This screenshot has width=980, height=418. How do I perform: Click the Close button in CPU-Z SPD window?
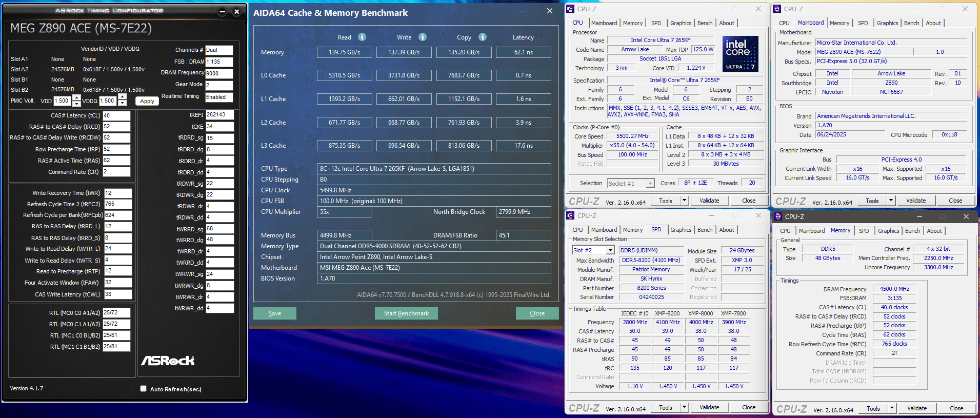pyautogui.click(x=749, y=407)
